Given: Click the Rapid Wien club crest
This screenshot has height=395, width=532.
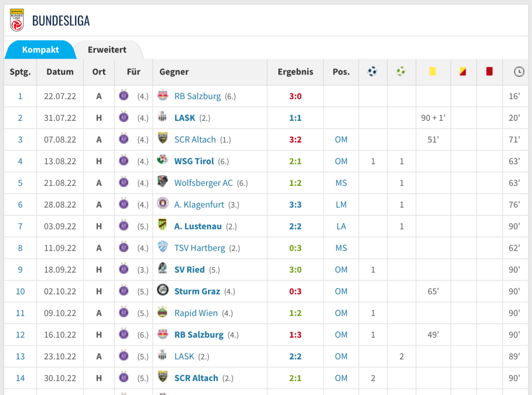Looking at the screenshot, I should tap(163, 313).
